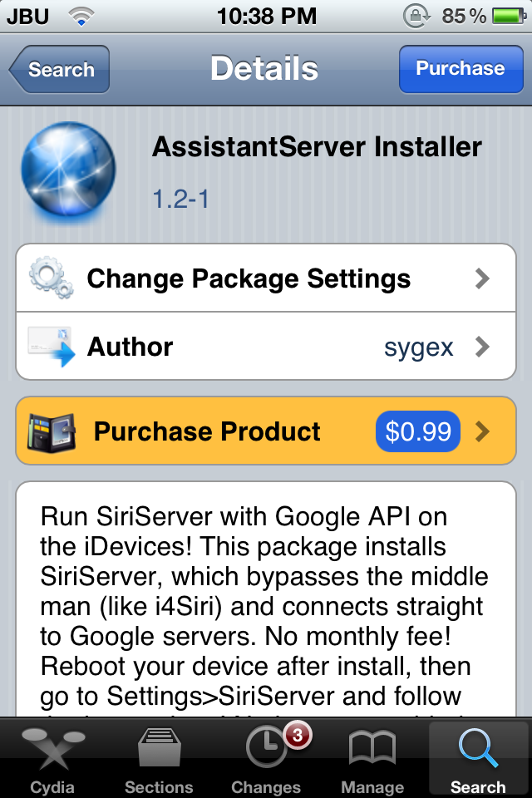
Task: Open the Changes tab clock icon
Action: click(265, 747)
